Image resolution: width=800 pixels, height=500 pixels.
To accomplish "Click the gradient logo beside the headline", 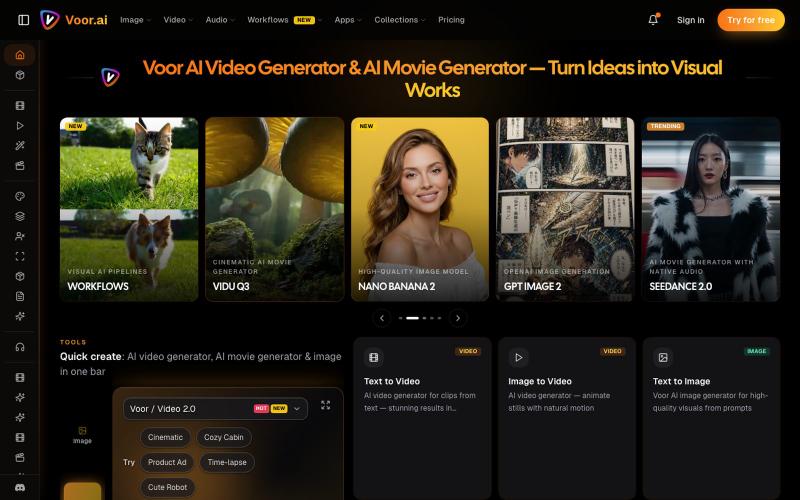I will point(110,77).
